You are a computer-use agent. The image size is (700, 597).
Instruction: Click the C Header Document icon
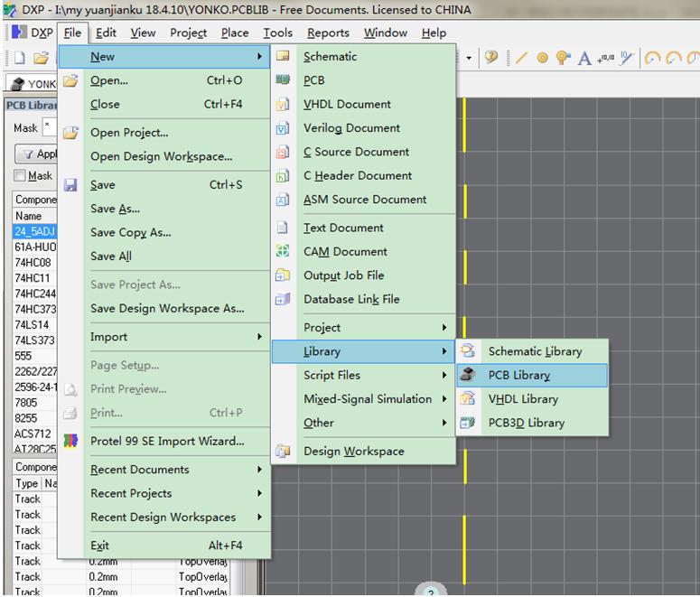283,176
